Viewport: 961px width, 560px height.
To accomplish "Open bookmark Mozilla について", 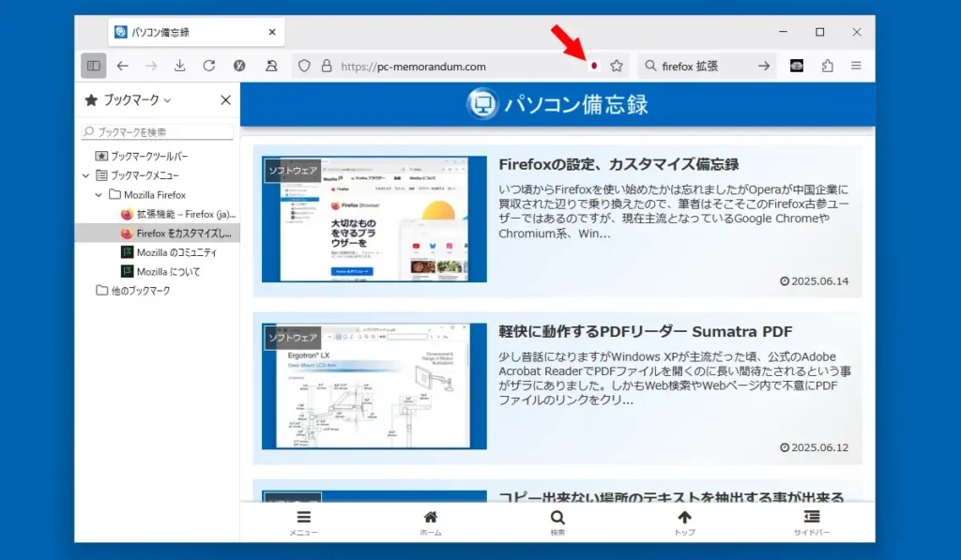I will (161, 271).
